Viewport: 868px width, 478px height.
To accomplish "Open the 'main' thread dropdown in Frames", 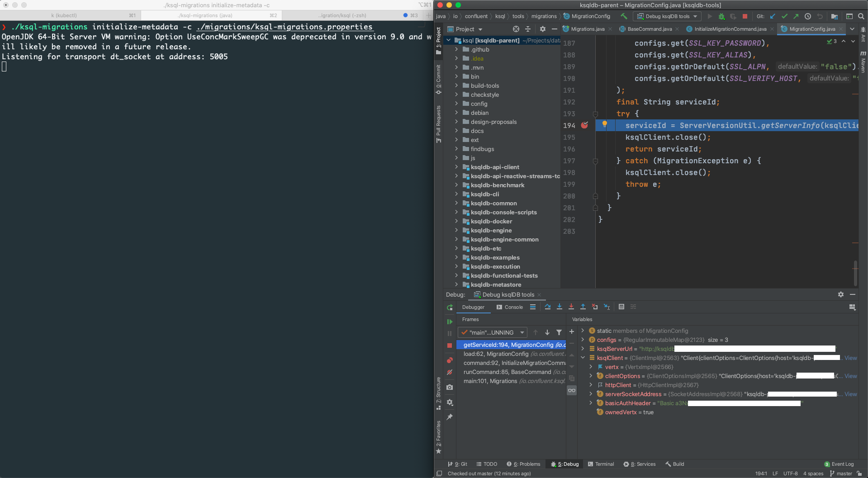I will point(492,332).
